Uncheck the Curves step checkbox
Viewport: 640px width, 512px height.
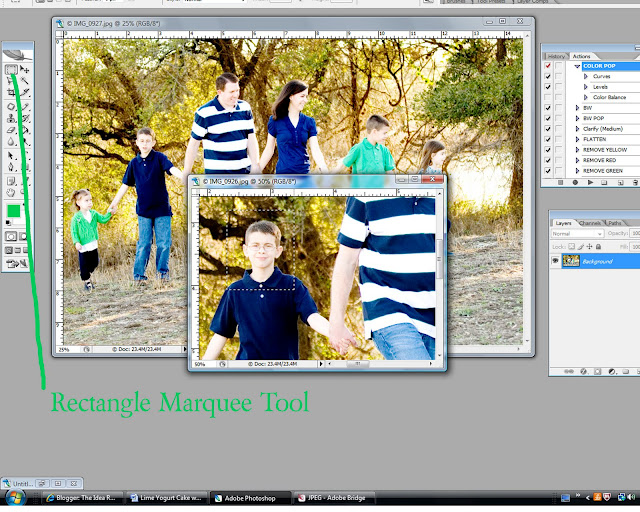click(548, 76)
